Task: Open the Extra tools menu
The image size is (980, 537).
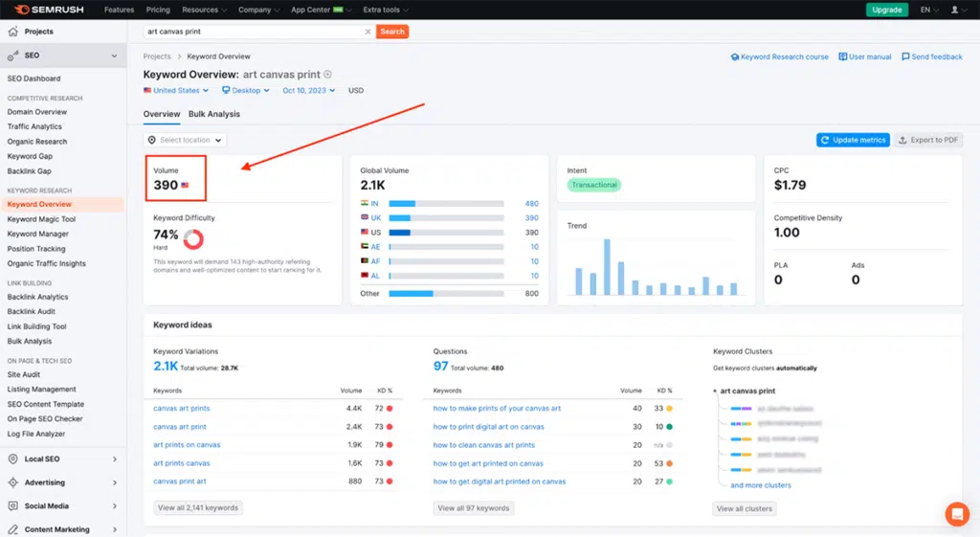Action: click(386, 10)
